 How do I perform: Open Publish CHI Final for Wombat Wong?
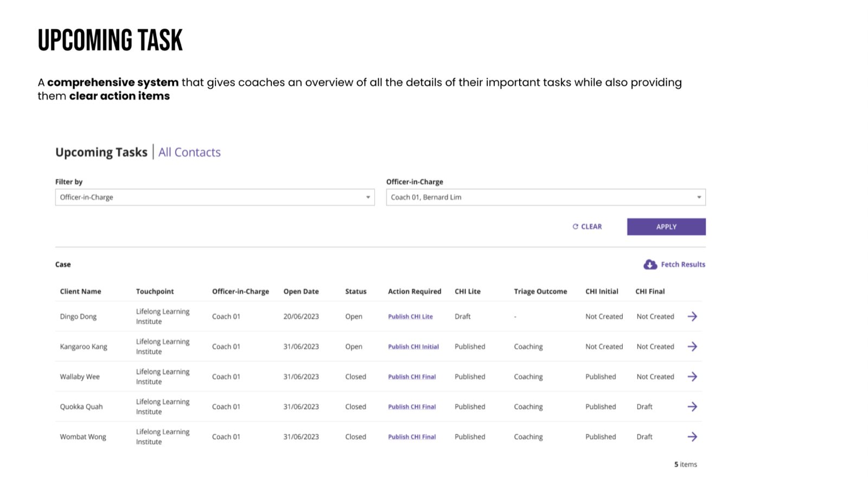(x=412, y=437)
